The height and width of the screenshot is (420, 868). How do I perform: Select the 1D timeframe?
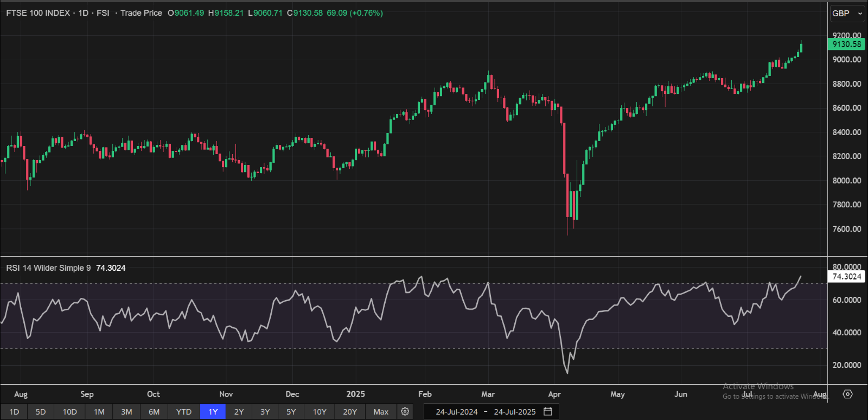[14, 412]
